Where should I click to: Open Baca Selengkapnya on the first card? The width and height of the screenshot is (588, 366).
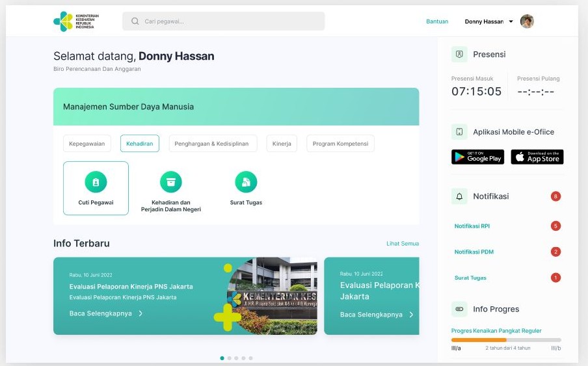click(x=101, y=313)
